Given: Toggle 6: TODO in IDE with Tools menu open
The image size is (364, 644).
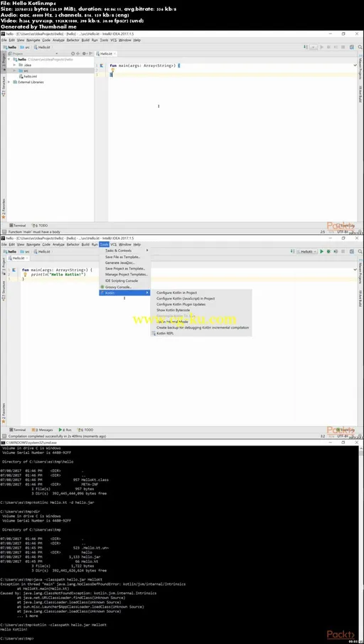Looking at the screenshot, I should 86,430.
